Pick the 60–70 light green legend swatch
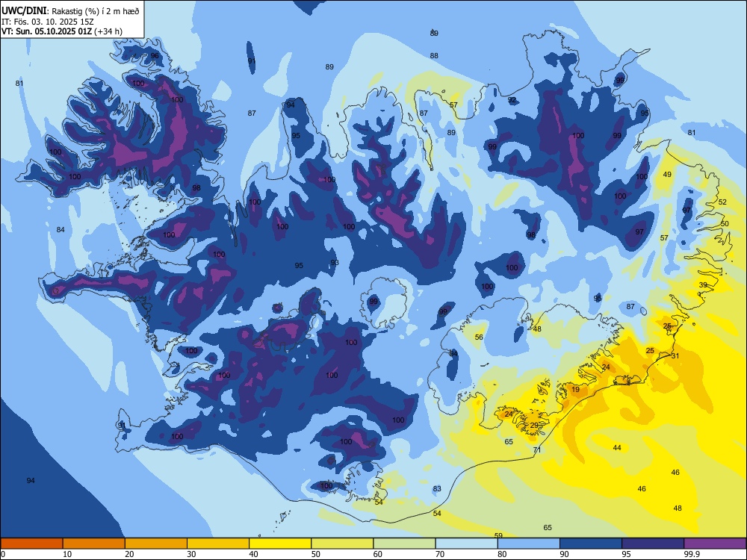747x560 pixels. [x=404, y=544]
